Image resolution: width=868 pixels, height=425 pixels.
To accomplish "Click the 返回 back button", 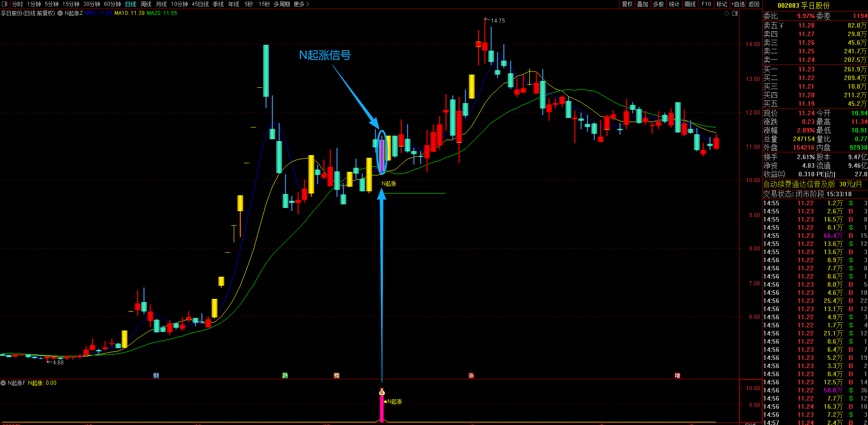I will [x=754, y=4].
